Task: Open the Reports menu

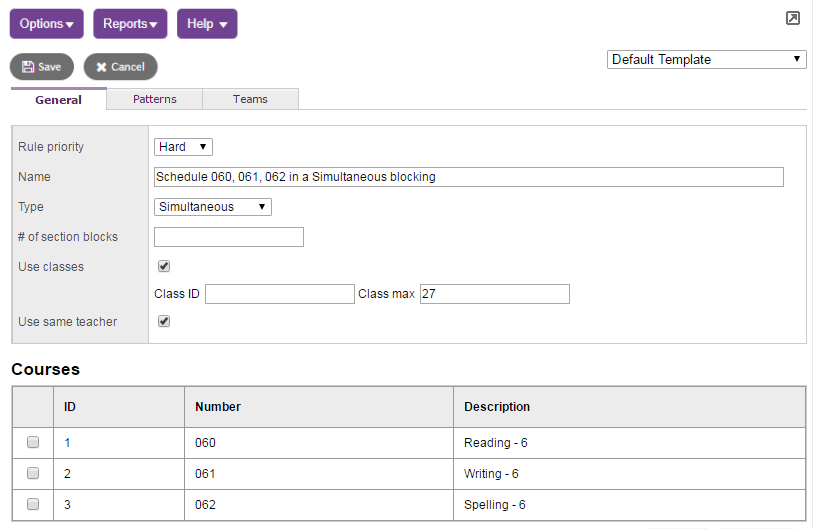Action: point(130,24)
